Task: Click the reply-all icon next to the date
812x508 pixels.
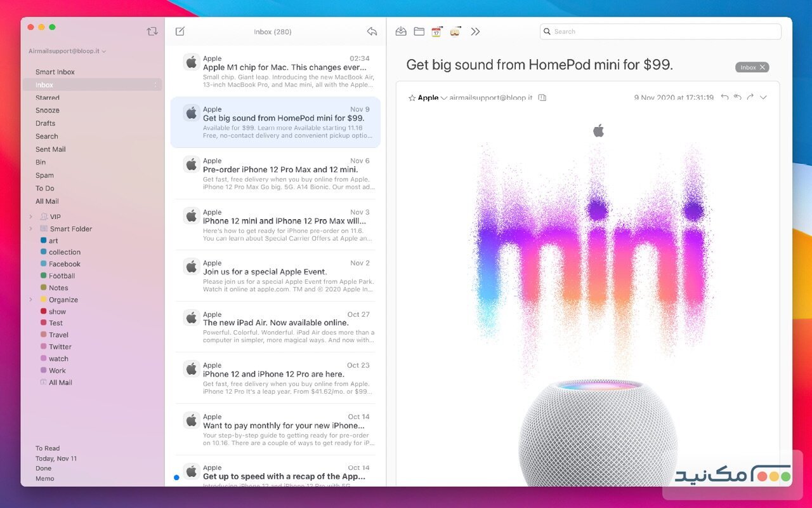Action: point(737,97)
